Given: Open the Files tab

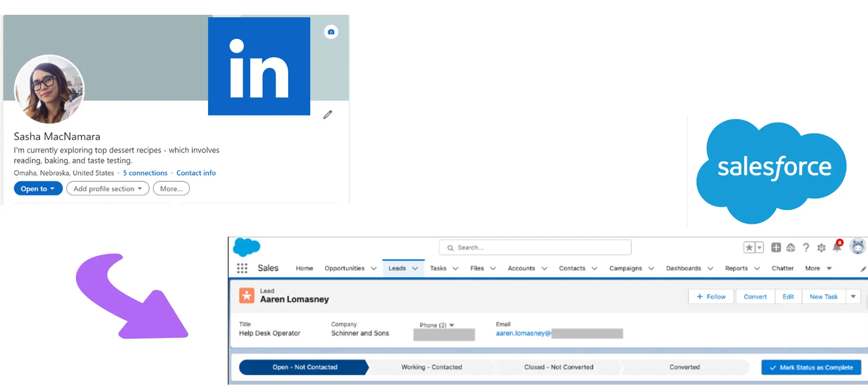Looking at the screenshot, I should click(x=477, y=268).
